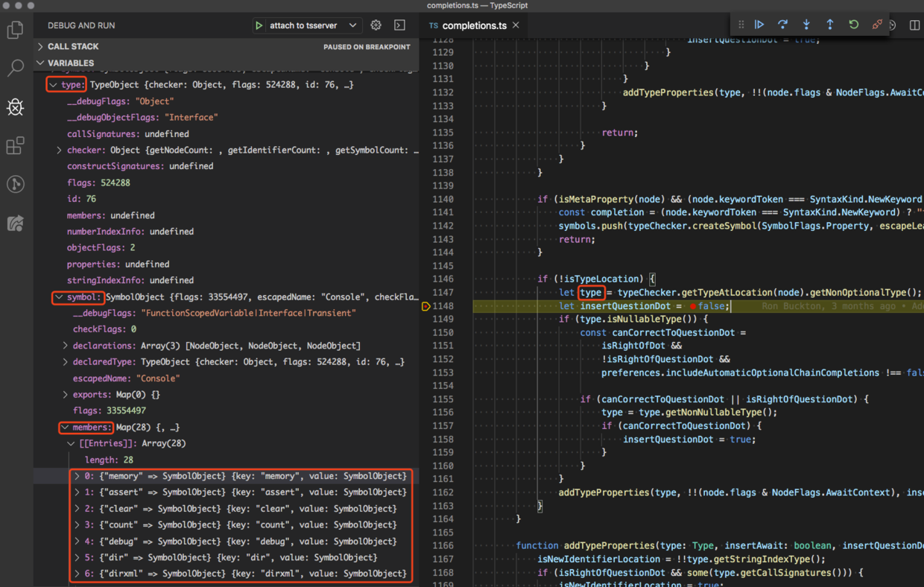Open launch.json settings via gear icon
Screen dimensions: 924x587
pos(376,25)
